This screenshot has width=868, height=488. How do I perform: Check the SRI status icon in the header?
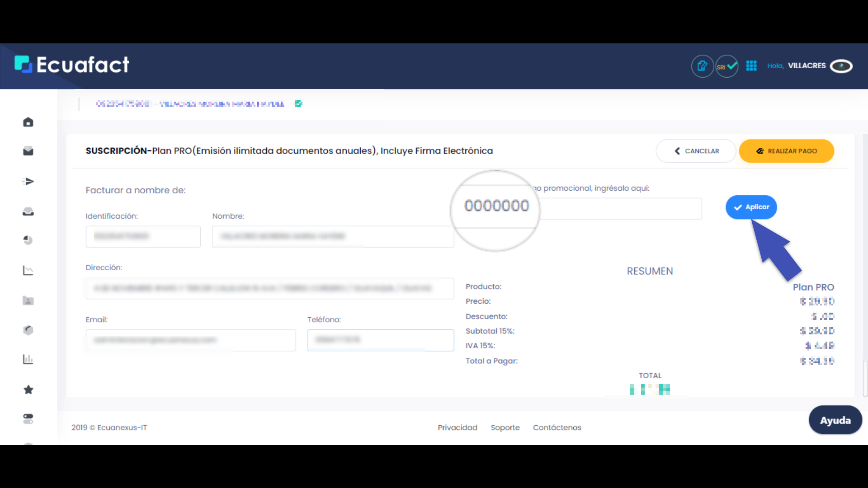726,66
